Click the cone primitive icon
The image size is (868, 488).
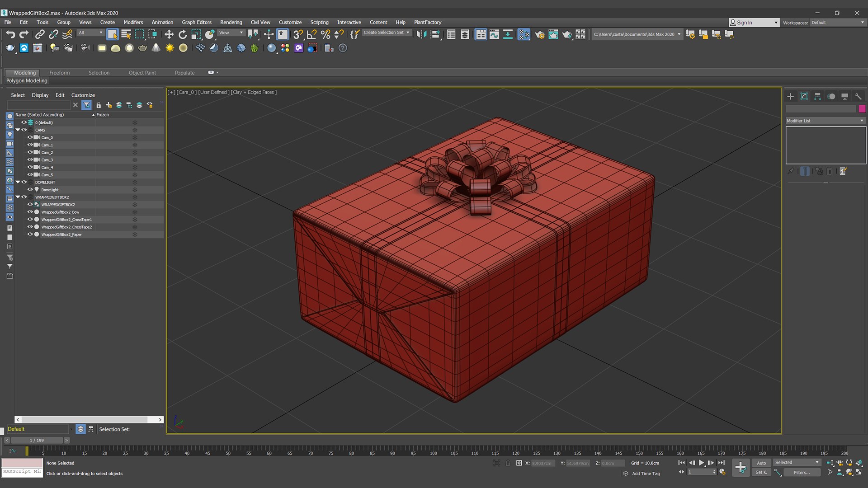tap(156, 48)
